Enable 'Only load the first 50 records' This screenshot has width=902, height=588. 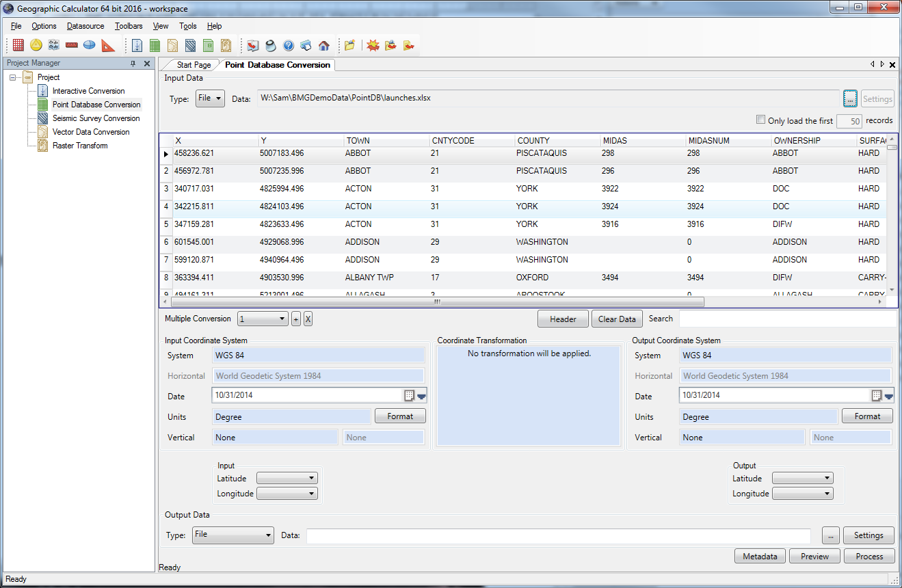tap(760, 120)
